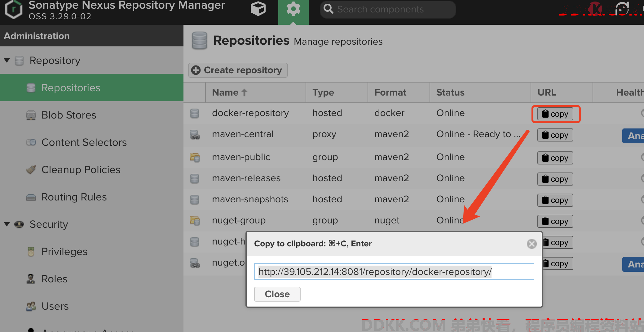
Task: Open Blob Stores in the sidebar
Action: pos(92,115)
